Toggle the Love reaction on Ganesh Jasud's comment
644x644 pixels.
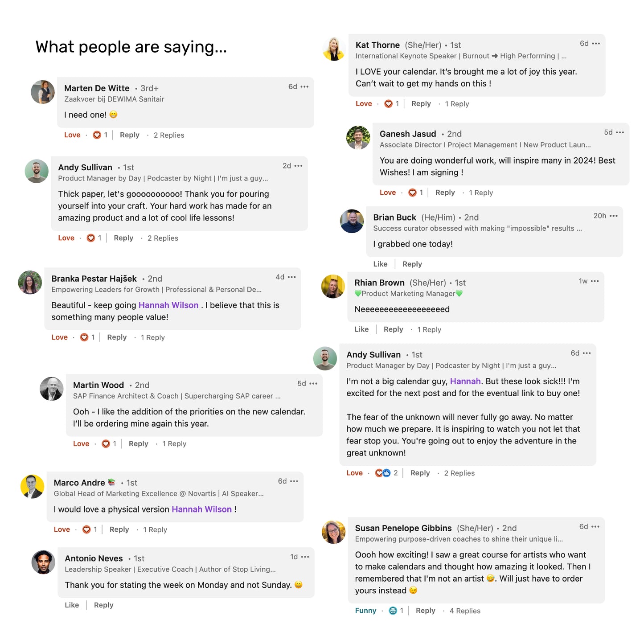pos(388,193)
